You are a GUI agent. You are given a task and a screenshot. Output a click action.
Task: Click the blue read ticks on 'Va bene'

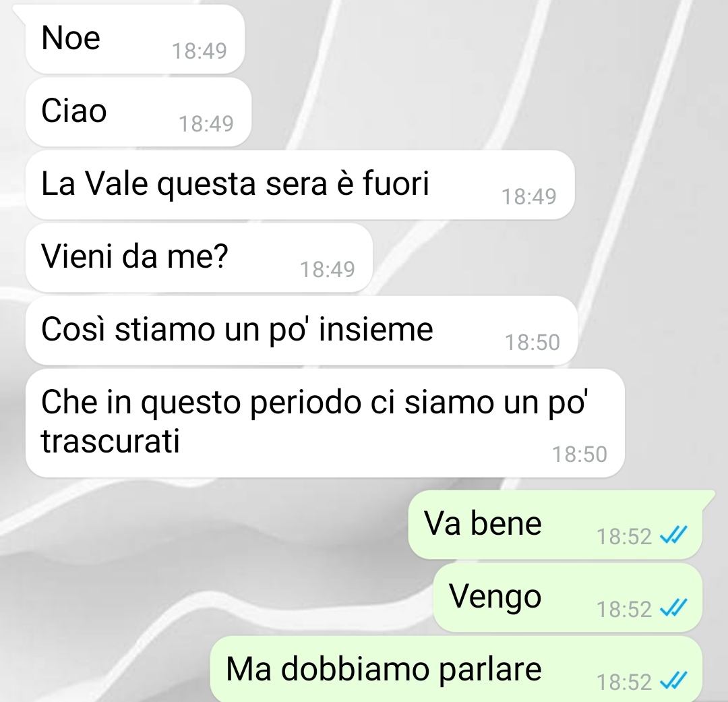click(673, 535)
